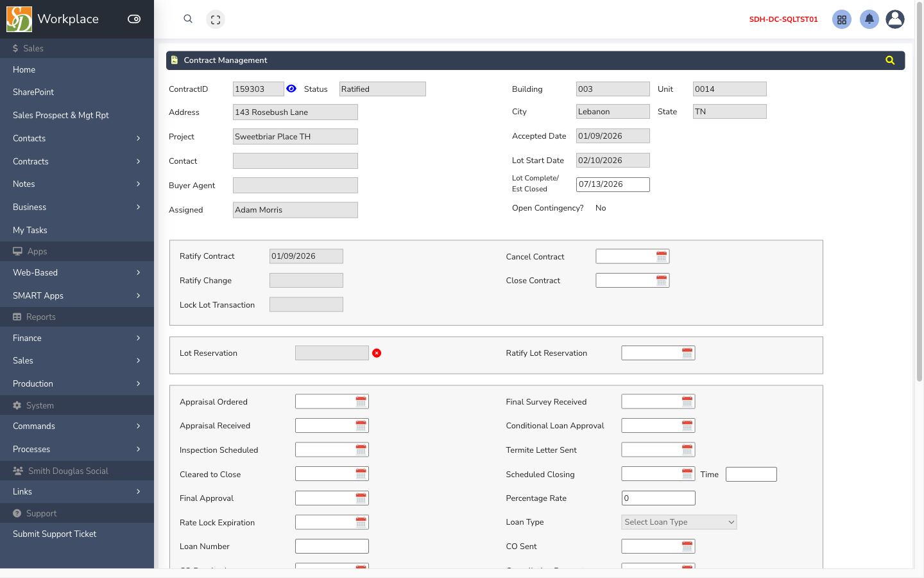Expand Notes menu in sidebar

pos(77,184)
